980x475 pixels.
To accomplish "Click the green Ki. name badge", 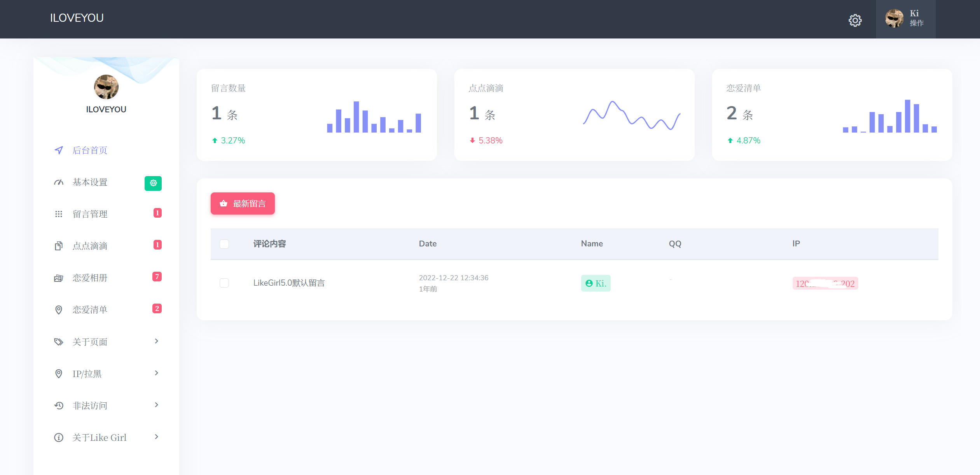I will [596, 283].
